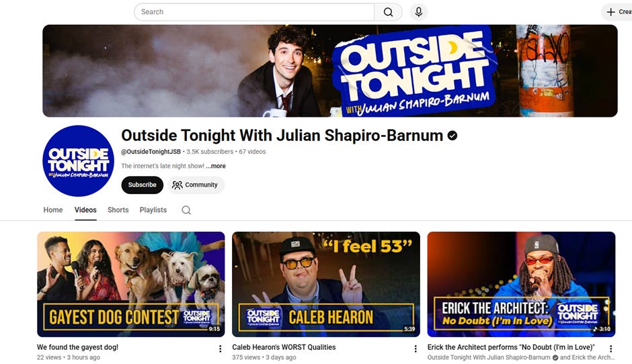Screen dimensions: 632x364
Task: Click the channel name heading
Action: click(x=282, y=136)
